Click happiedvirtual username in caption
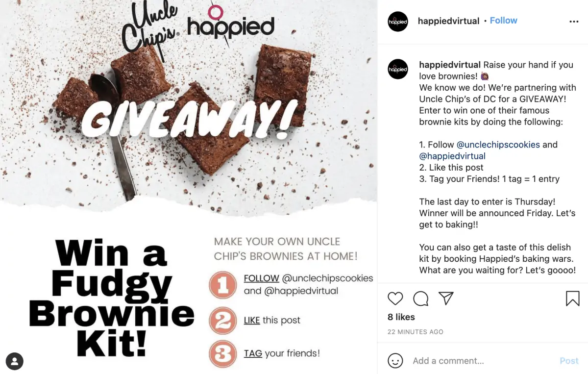 450,65
